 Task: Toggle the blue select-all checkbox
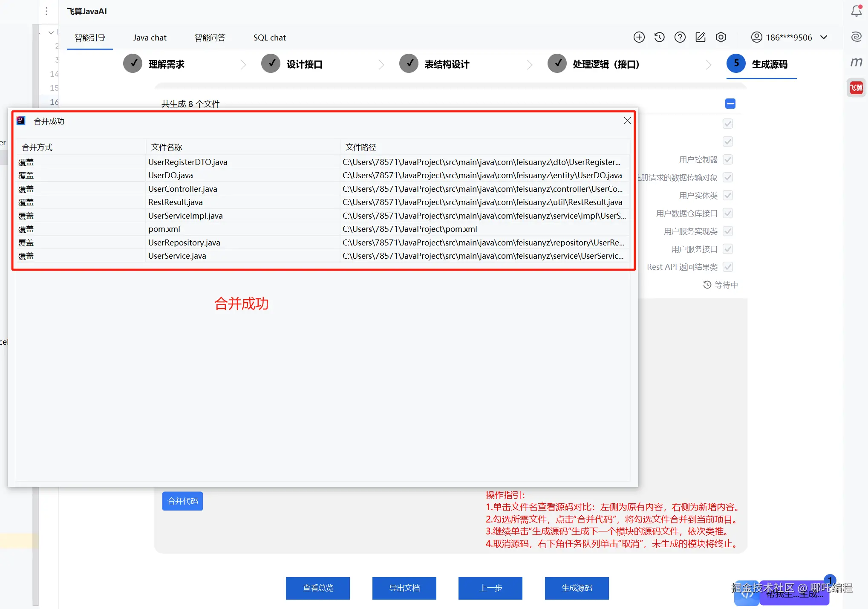pos(730,104)
